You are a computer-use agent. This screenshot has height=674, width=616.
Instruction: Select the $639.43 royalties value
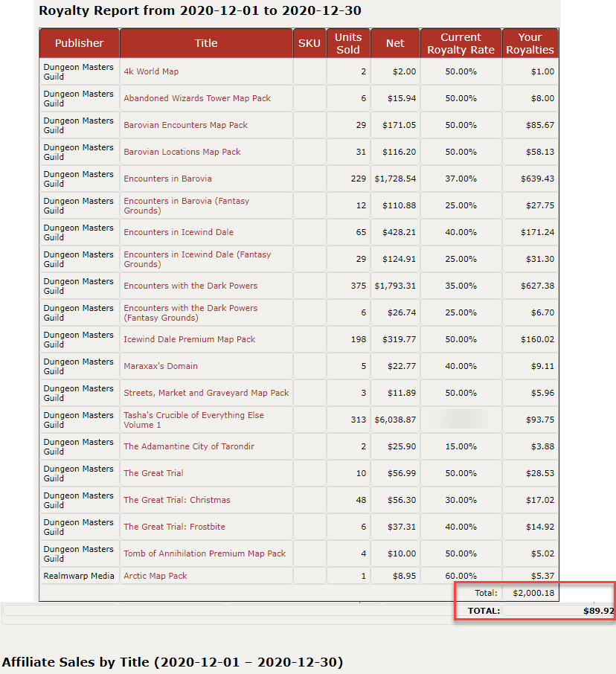[x=537, y=179]
